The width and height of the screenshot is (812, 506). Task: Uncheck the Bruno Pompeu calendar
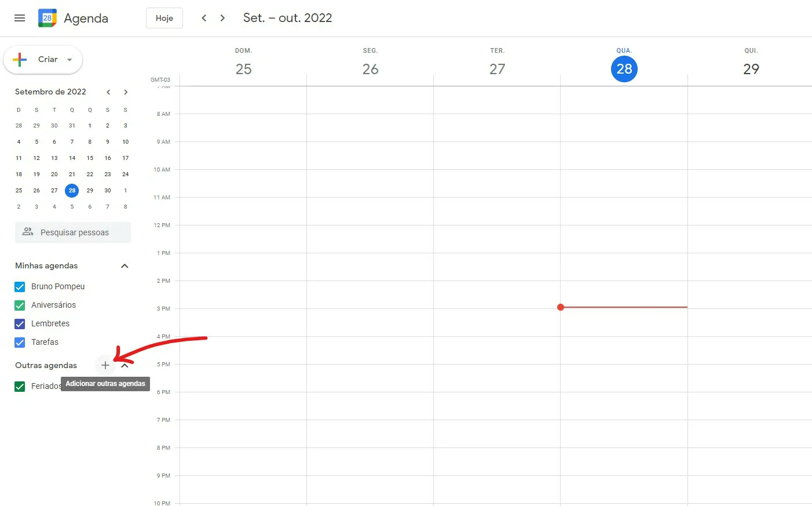[x=20, y=286]
